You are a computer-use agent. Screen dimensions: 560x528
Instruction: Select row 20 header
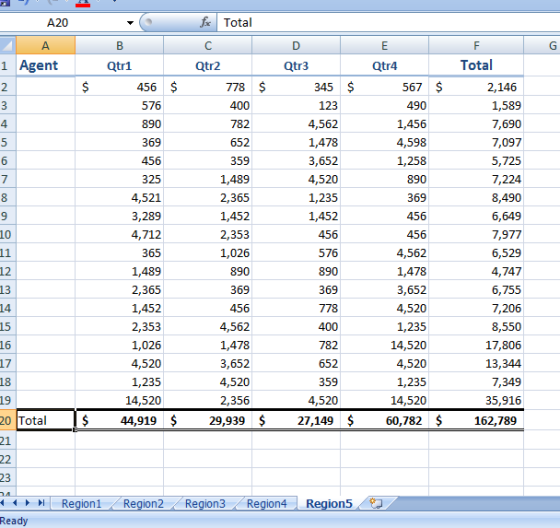pyautogui.click(x=8, y=420)
